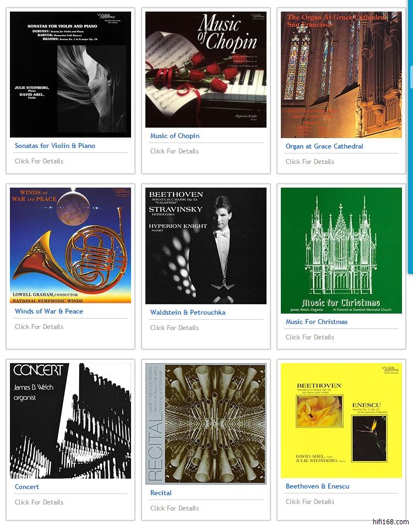Image resolution: width=413 pixels, height=532 pixels.
Task: Click the blue vertical scrollbar on right edge
Action: point(410,136)
